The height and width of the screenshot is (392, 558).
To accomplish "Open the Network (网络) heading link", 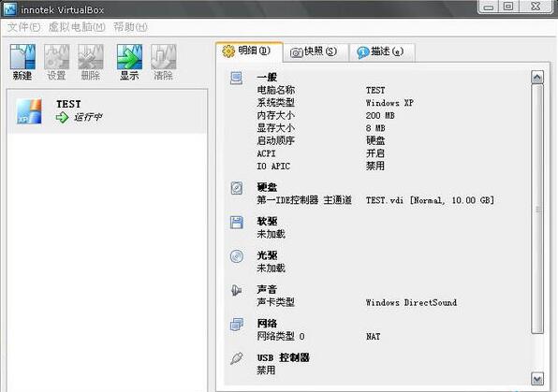I will pyautogui.click(x=267, y=324).
